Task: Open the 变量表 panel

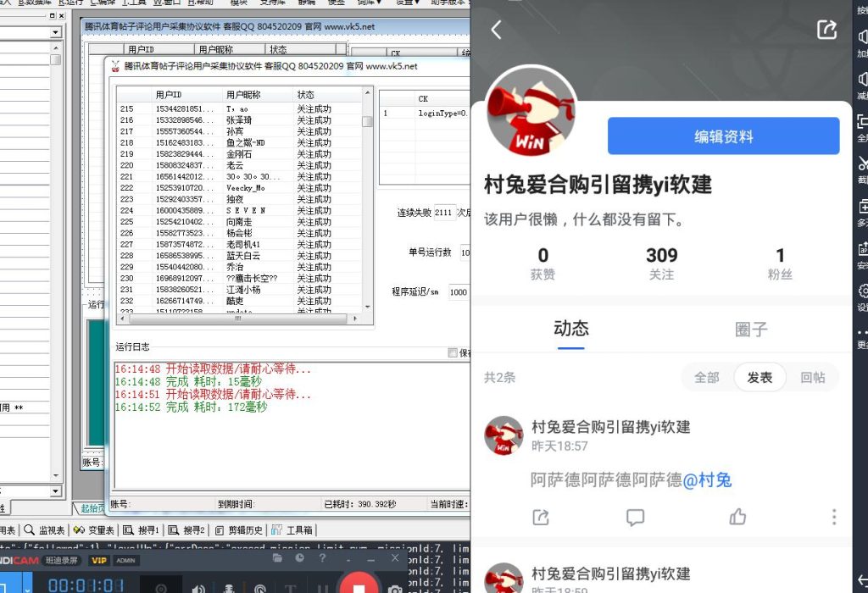Action: coord(101,531)
